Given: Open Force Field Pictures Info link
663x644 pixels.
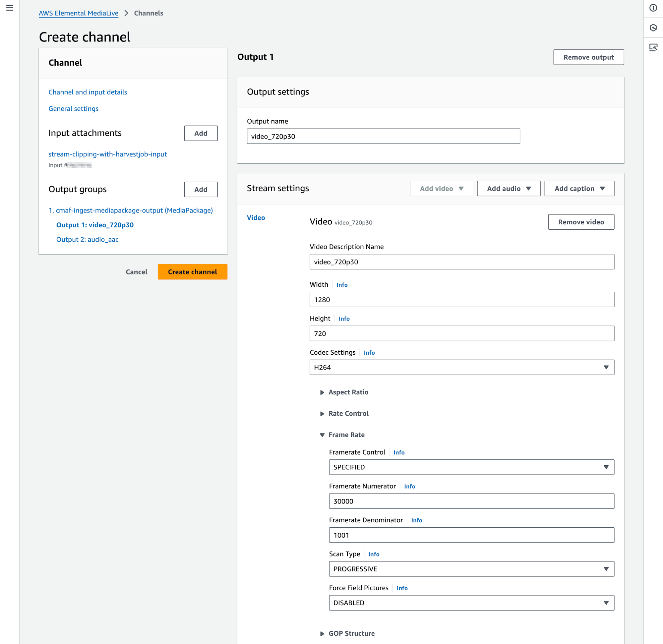Looking at the screenshot, I should [x=402, y=588].
